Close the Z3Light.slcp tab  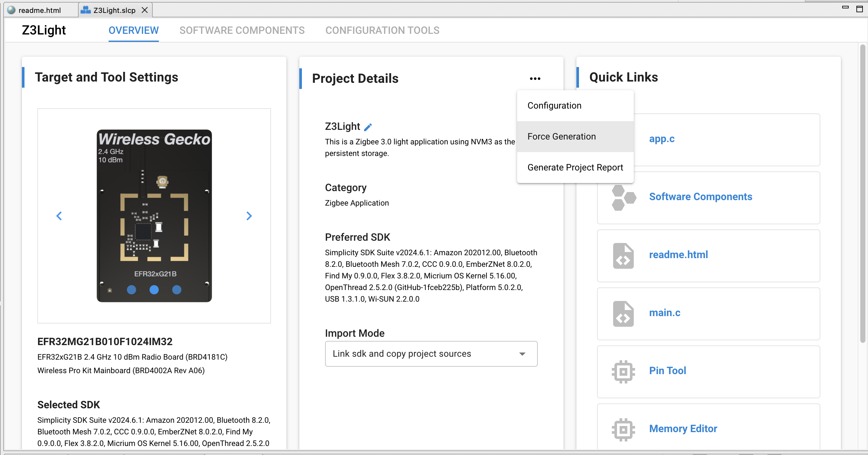pos(145,10)
